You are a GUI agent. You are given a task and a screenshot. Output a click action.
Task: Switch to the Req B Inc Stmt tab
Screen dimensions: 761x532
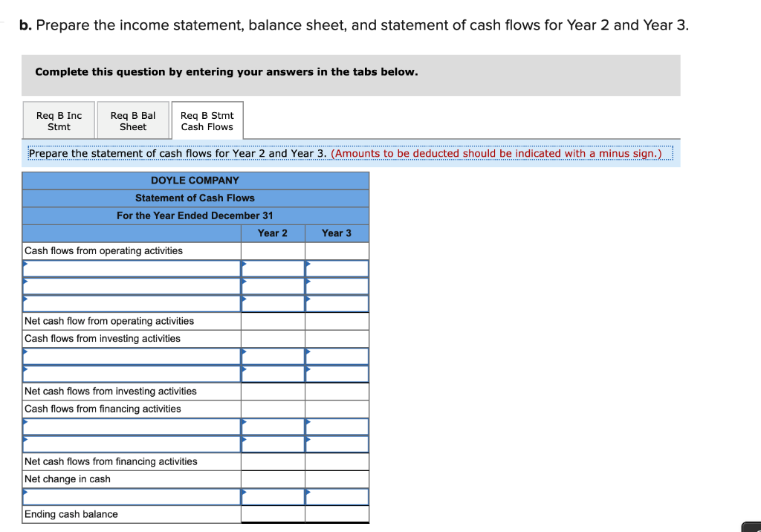tap(59, 120)
